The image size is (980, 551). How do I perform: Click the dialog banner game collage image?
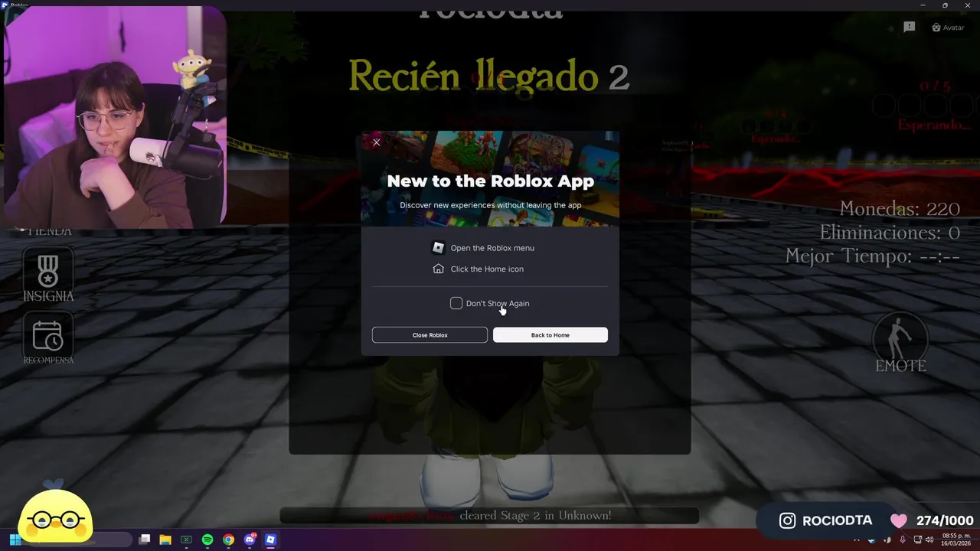[x=490, y=178]
